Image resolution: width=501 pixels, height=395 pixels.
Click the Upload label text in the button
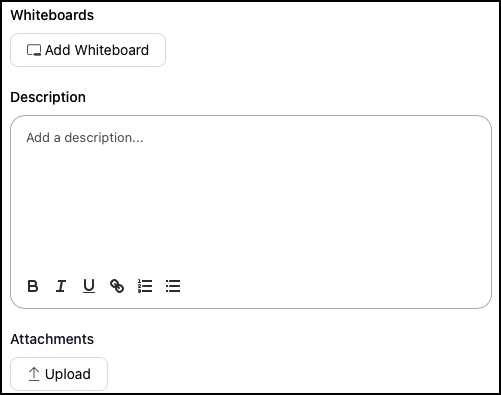click(68, 374)
